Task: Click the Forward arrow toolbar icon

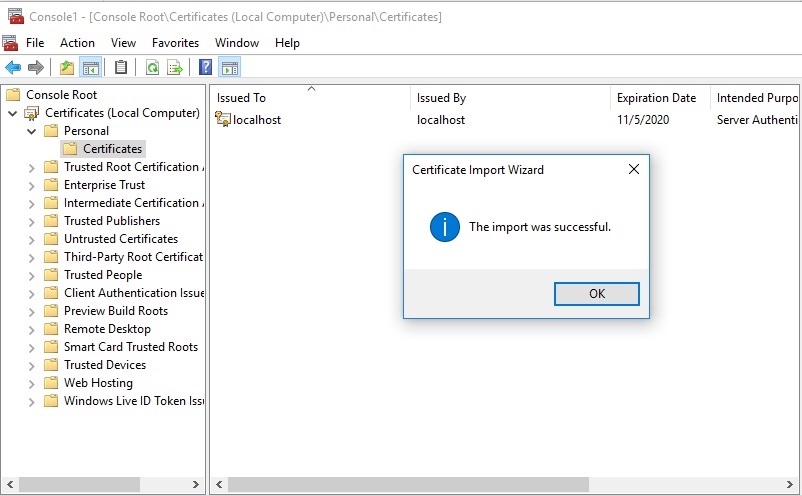Action: click(36, 67)
